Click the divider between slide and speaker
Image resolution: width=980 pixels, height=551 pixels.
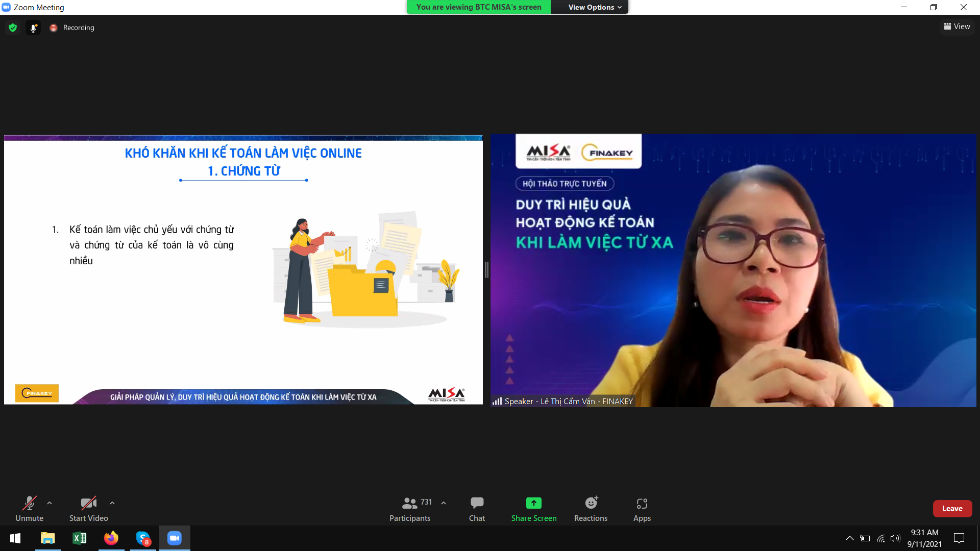coord(486,270)
